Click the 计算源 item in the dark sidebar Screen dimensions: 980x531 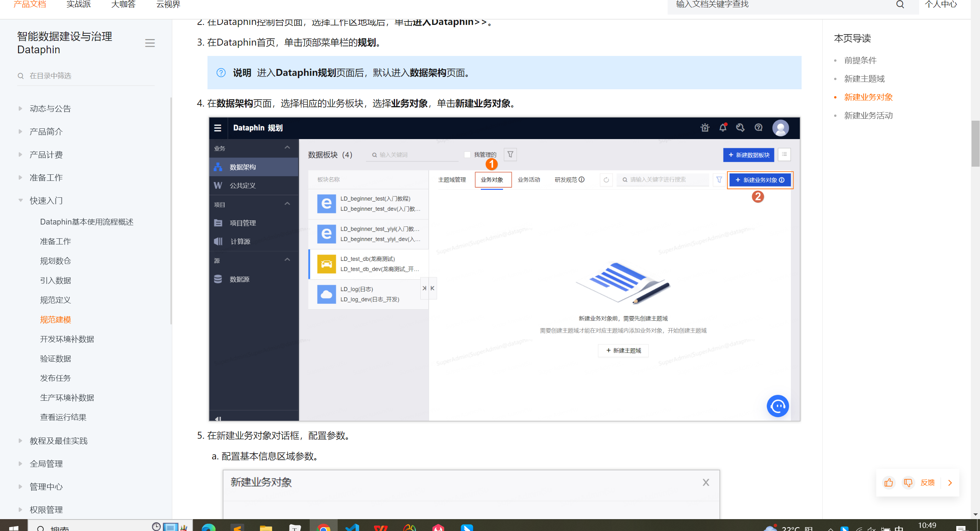tap(254, 241)
